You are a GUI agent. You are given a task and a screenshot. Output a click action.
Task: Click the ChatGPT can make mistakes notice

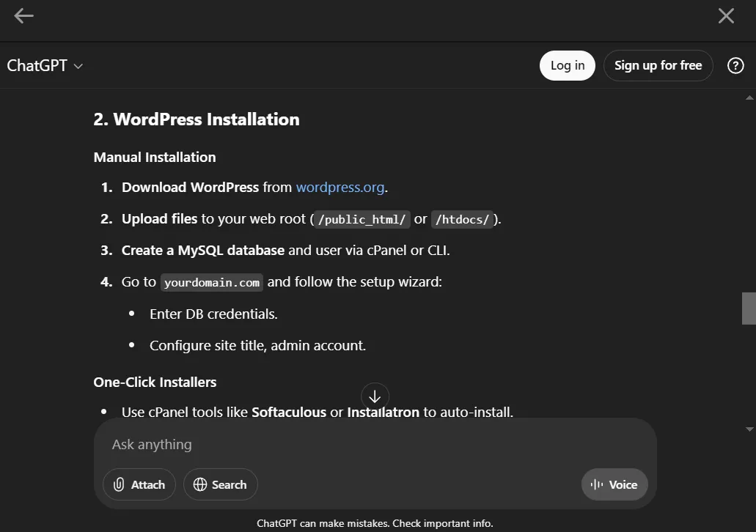coord(375,523)
